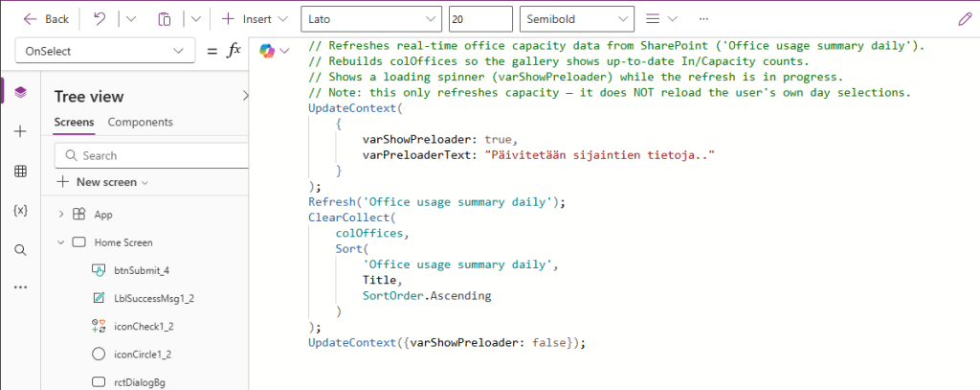This screenshot has height=390, width=980.
Task: Collapse the Home Screen tree node
Action: [61, 242]
